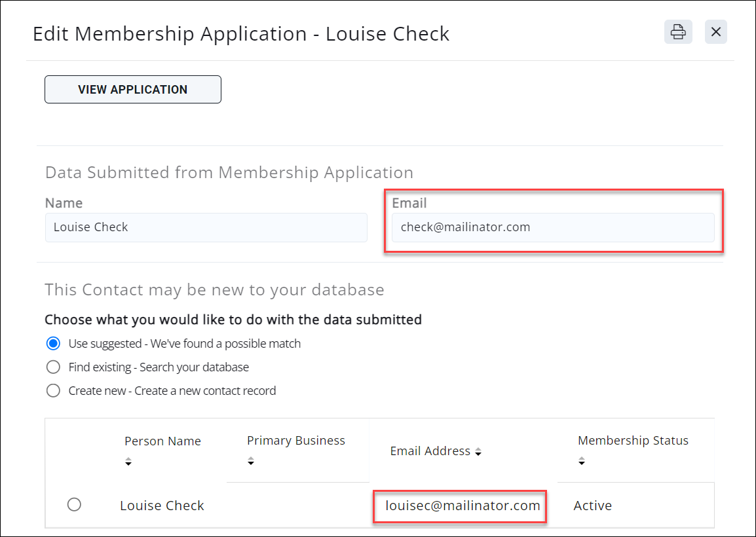Viewport: 756px width, 537px height.
Task: Select 'Find existing - Search your database' option
Action: point(53,367)
